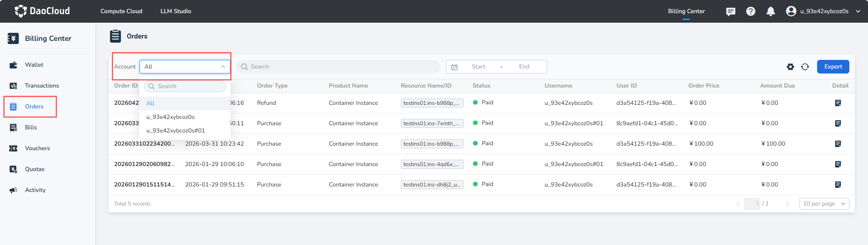View detail of order with ins-7xmth resource
The image size is (868, 245).
pyautogui.click(x=838, y=123)
